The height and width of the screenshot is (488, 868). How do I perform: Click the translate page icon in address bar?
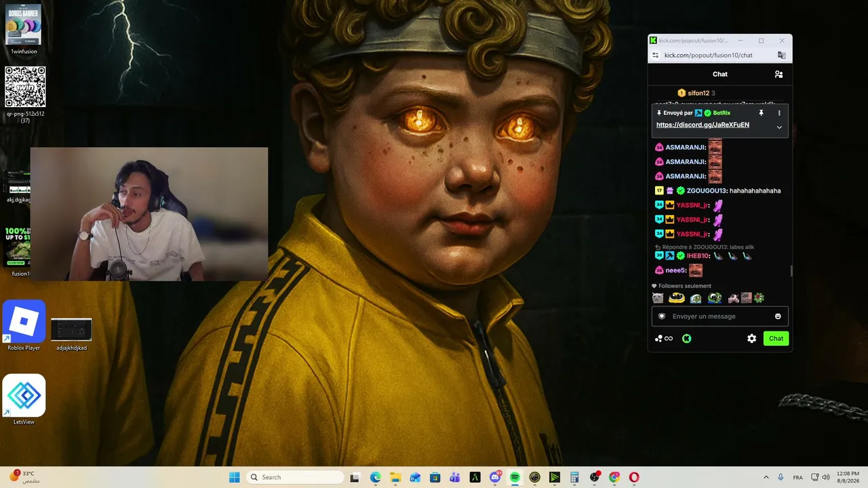point(781,56)
